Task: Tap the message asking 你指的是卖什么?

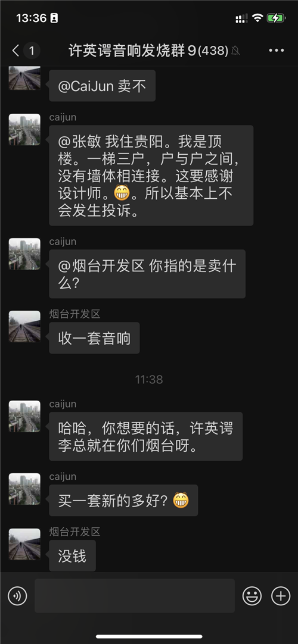Action: [147, 274]
